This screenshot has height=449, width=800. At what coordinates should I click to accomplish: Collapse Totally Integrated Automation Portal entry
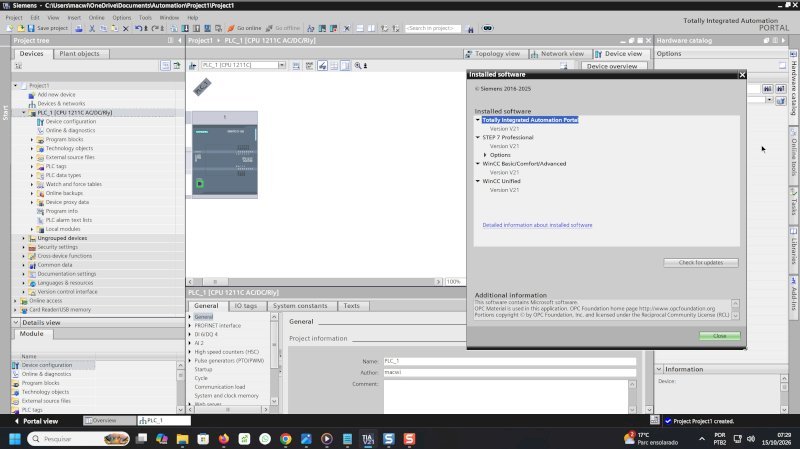point(478,120)
